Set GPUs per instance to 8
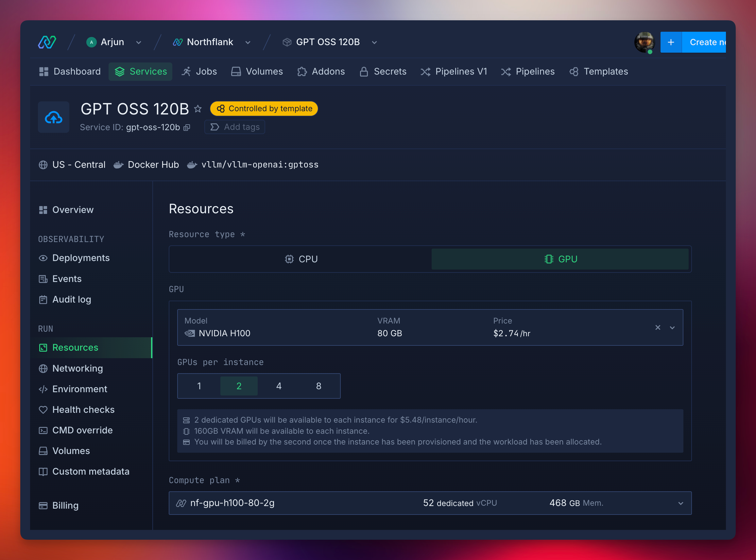This screenshot has height=560, width=756. 318,386
